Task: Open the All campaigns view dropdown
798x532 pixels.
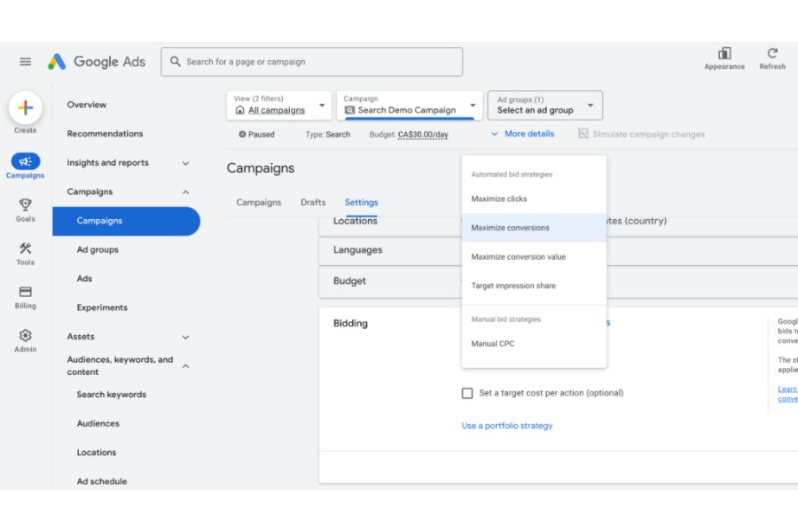Action: point(279,106)
